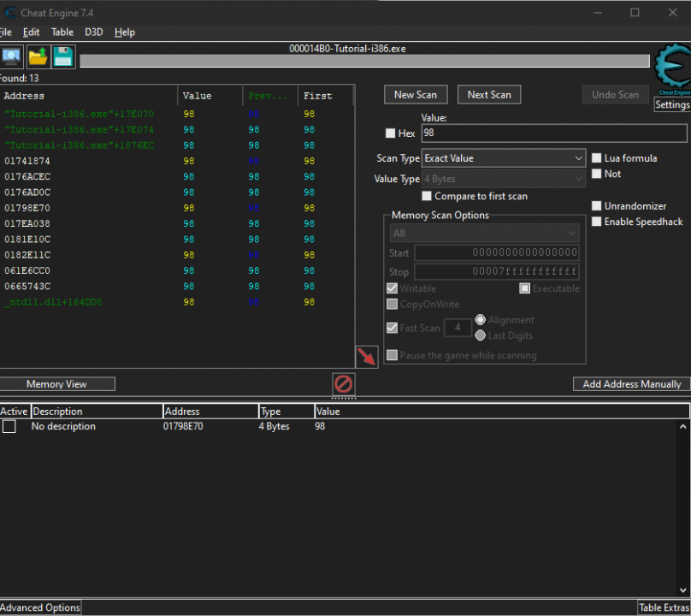Check the Unrandomizer option

coord(597,206)
